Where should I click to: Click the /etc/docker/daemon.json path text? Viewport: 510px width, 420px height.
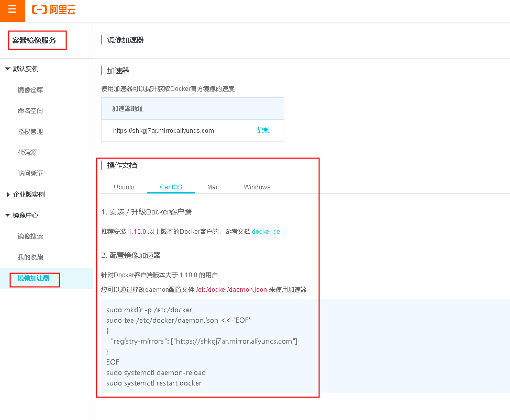click(x=231, y=290)
